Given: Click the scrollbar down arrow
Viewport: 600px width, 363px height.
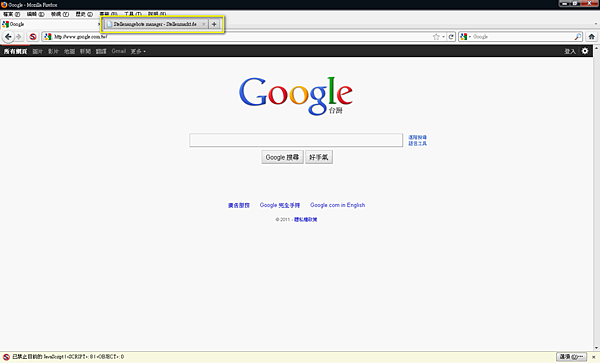Looking at the screenshot, I should click(x=596, y=348).
